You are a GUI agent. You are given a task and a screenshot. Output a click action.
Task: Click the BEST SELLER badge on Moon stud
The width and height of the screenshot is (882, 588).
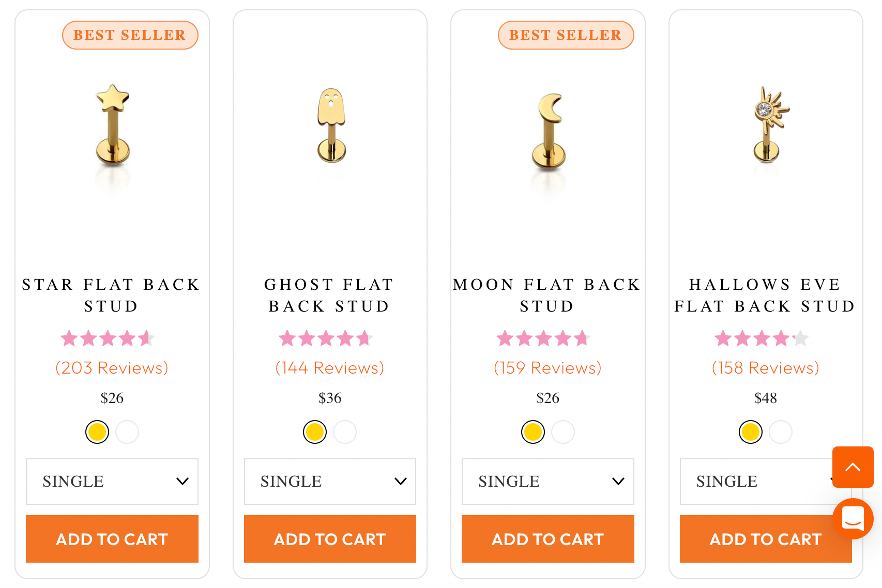click(x=566, y=35)
